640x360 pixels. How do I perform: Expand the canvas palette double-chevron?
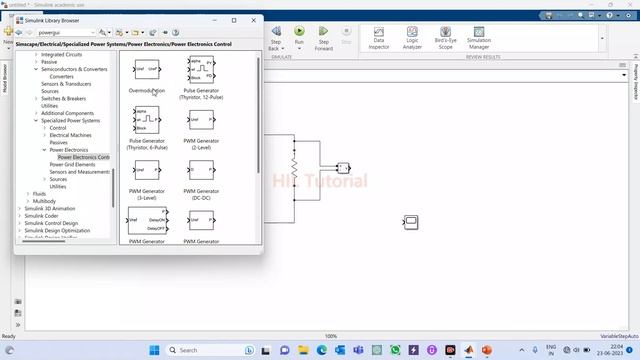(x=18, y=325)
